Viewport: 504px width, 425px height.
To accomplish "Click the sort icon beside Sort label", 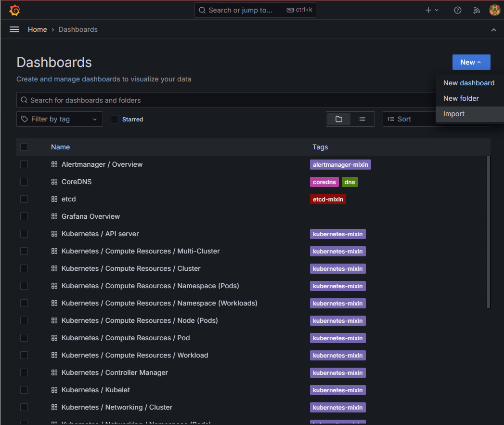I will pyautogui.click(x=390, y=119).
